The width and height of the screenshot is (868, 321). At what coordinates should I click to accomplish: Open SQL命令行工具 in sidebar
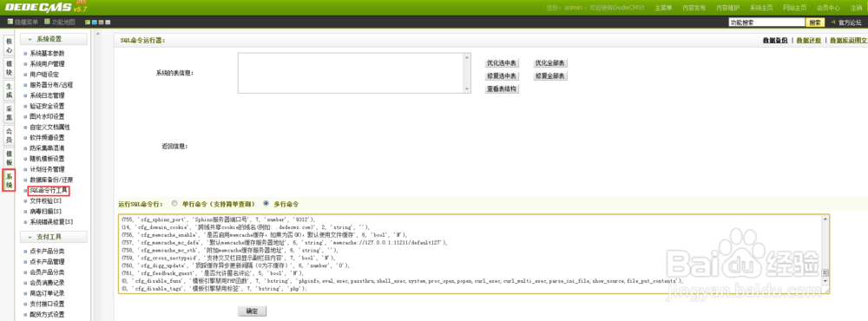(x=49, y=190)
